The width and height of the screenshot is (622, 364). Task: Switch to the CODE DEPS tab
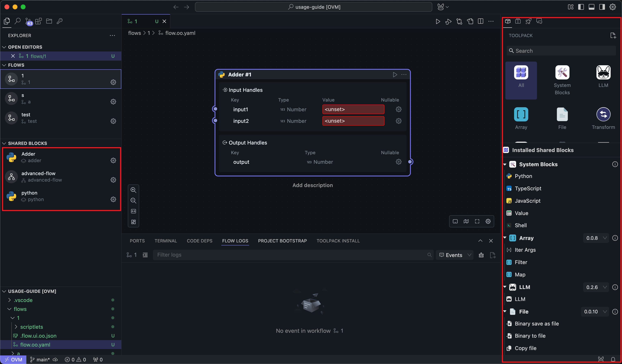[199, 241]
